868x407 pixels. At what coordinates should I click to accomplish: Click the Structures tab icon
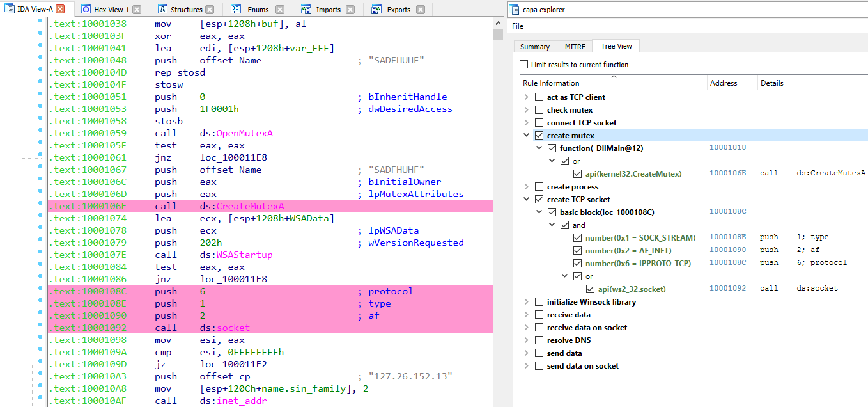click(162, 10)
